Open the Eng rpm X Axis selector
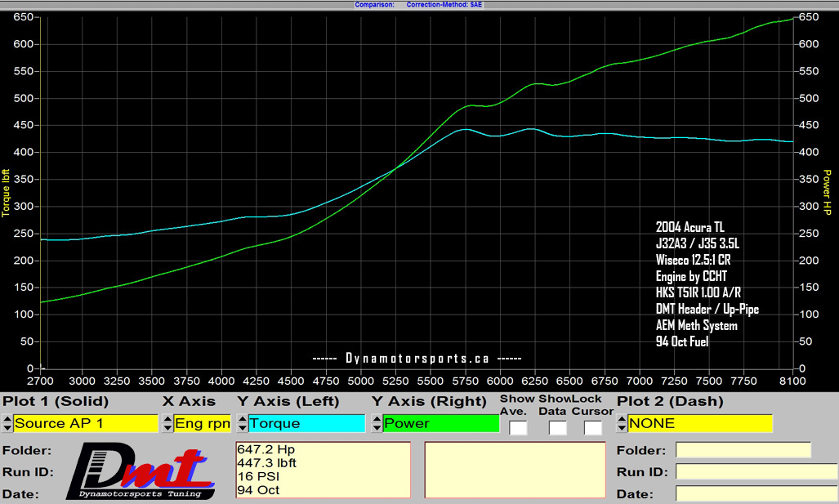The width and height of the screenshot is (839, 504). 203,423
